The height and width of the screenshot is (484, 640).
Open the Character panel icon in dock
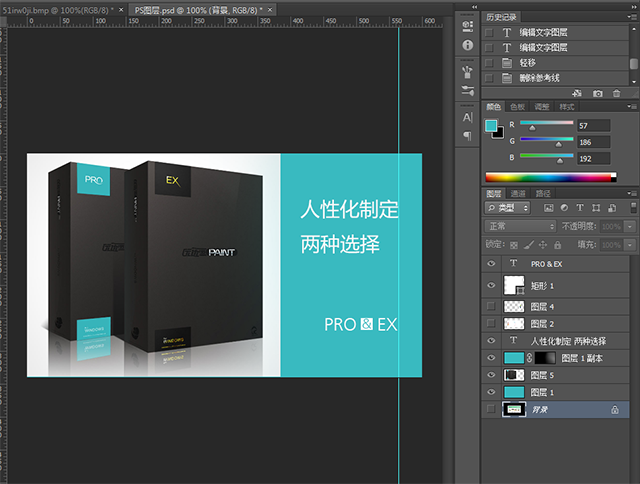click(467, 117)
